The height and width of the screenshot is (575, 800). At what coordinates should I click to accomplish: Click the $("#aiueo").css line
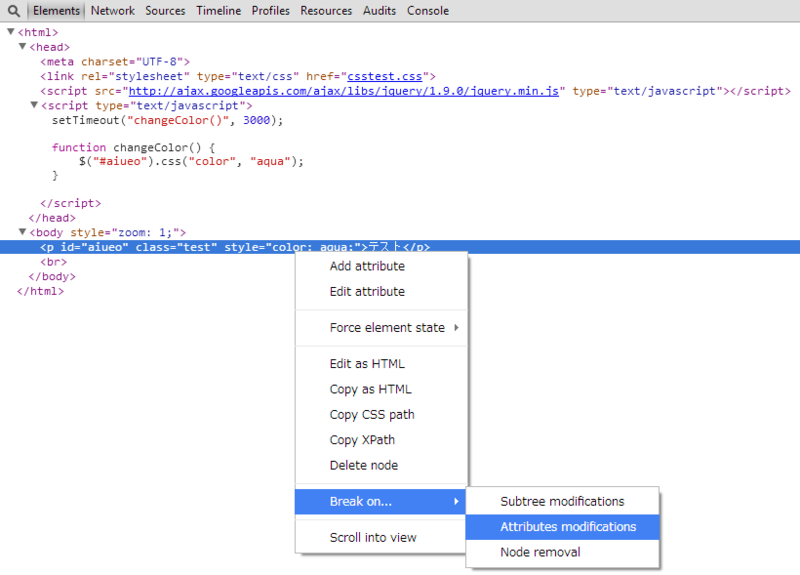click(x=191, y=162)
